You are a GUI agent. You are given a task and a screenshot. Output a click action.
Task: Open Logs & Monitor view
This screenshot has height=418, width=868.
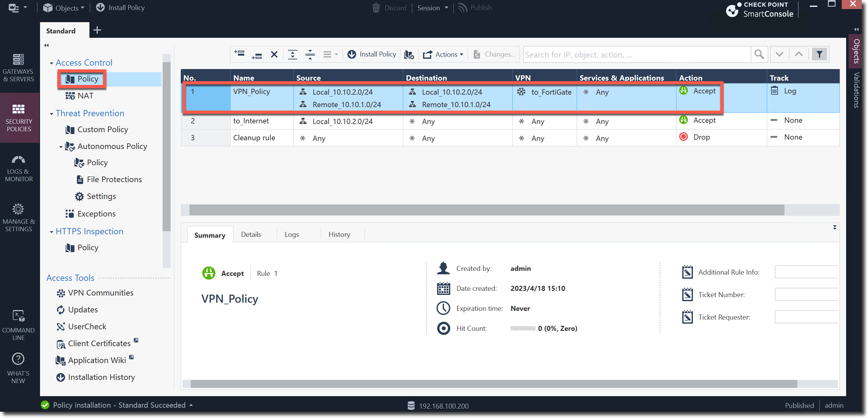coord(18,167)
